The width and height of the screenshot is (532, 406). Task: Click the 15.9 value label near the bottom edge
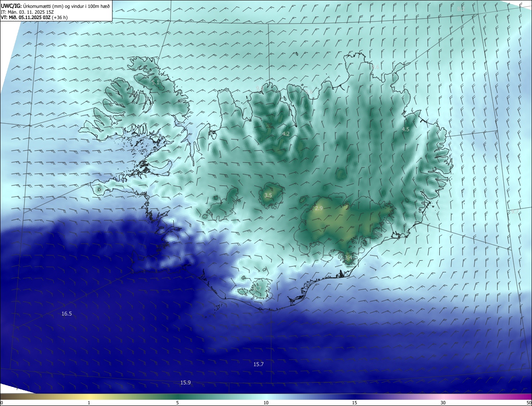(x=185, y=382)
